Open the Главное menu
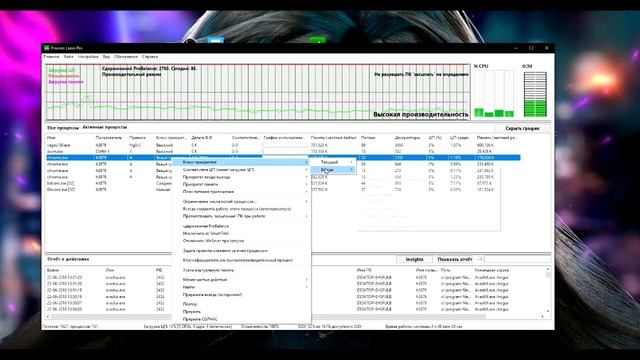 [51, 57]
